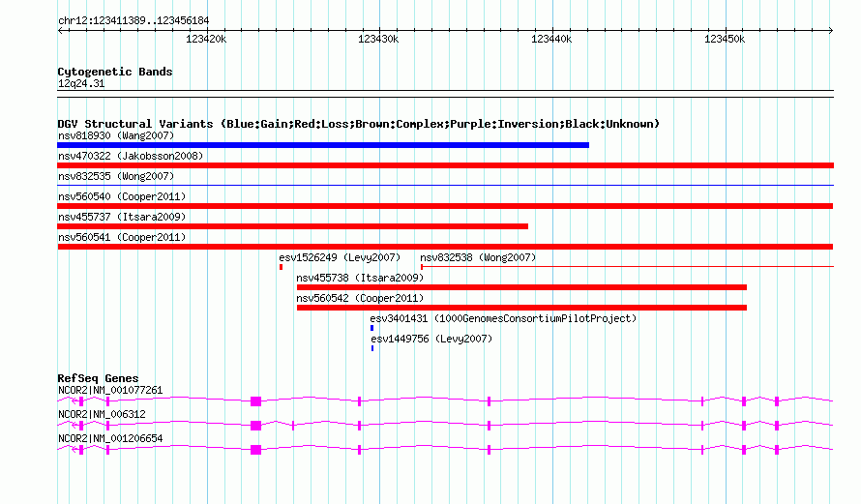Click the RefSeq Genes track title
861x504 pixels.
coord(98,378)
